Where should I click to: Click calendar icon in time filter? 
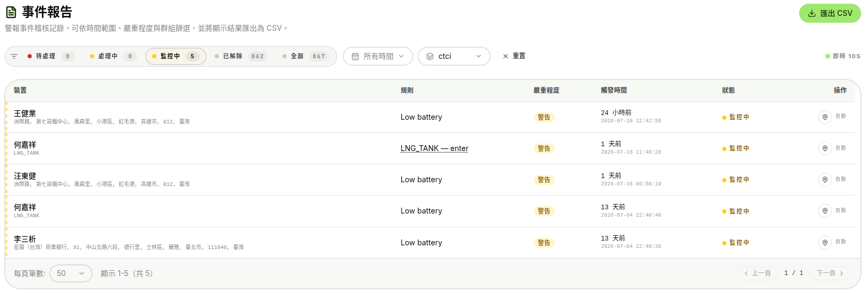355,56
